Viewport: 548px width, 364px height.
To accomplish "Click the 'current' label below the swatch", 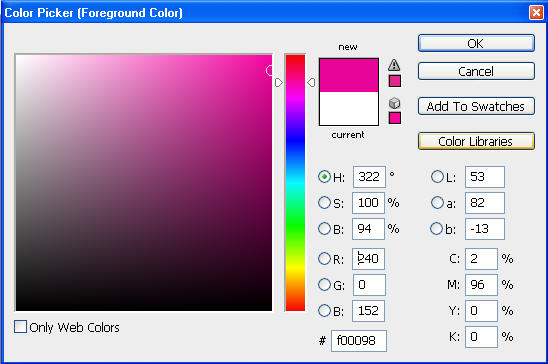I will pyautogui.click(x=348, y=135).
